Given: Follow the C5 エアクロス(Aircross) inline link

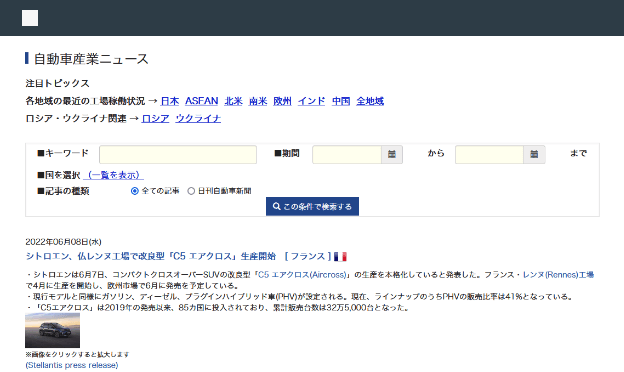Looking at the screenshot, I should [x=302, y=275].
